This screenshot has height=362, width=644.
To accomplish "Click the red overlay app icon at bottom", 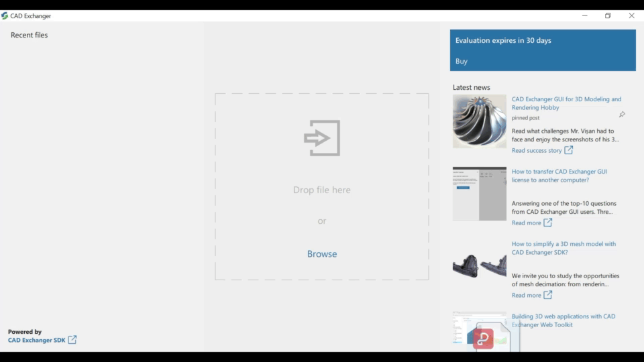I will (x=483, y=339).
